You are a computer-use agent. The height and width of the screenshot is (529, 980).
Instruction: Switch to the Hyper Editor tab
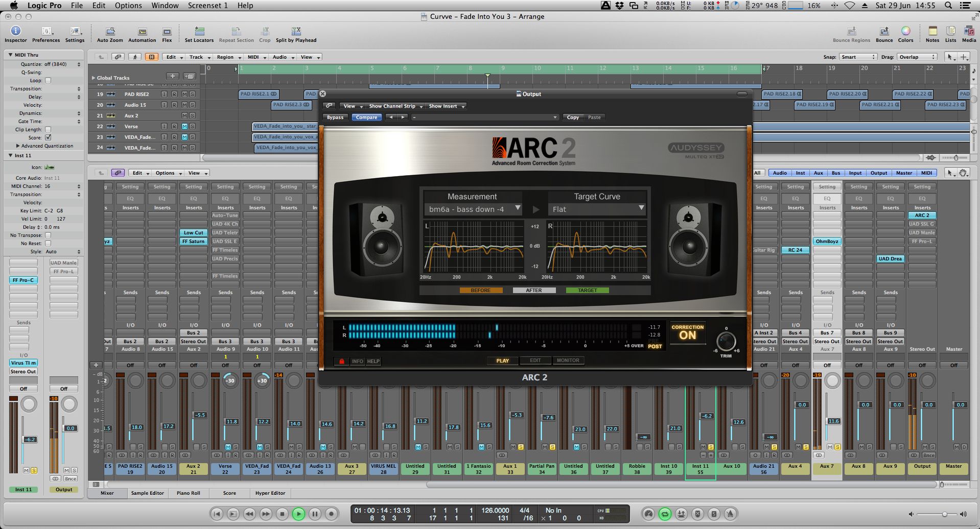pos(270,493)
